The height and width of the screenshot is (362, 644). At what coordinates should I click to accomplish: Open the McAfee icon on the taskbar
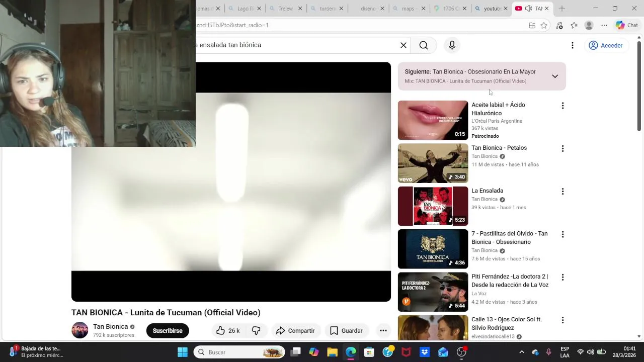point(406,352)
